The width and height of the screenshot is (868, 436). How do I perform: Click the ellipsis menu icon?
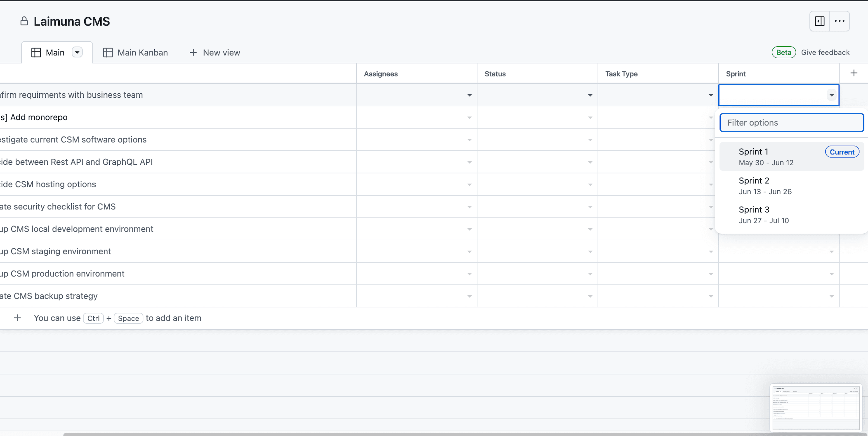point(841,21)
